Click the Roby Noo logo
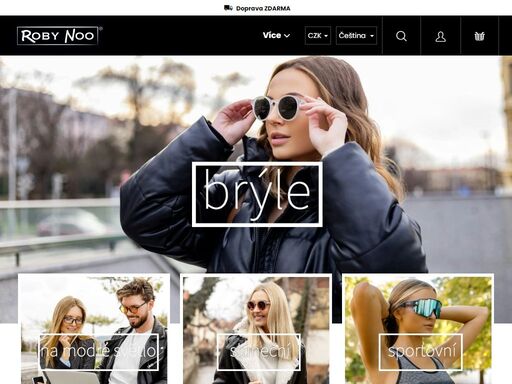 pyautogui.click(x=59, y=35)
